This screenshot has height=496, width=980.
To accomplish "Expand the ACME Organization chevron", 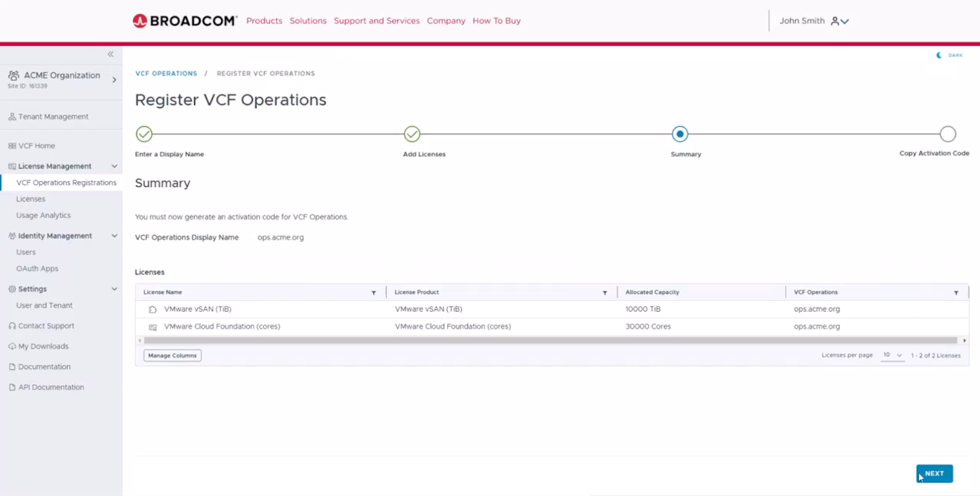I will (x=114, y=80).
